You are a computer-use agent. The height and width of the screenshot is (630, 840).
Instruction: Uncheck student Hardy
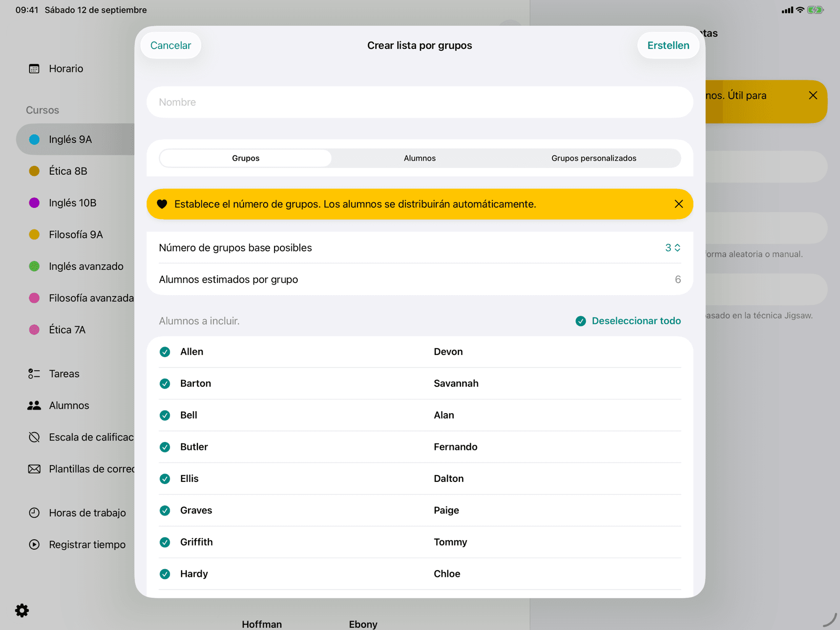click(x=165, y=574)
